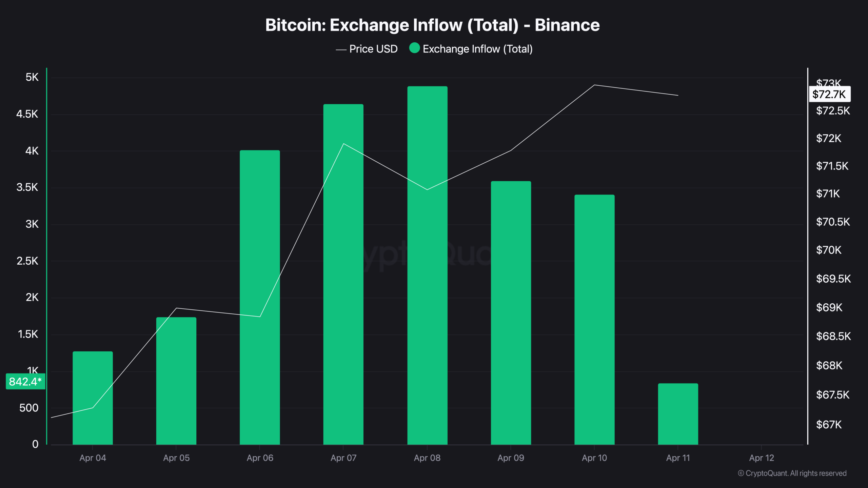The width and height of the screenshot is (868, 488).
Task: Click the $70K label on right axis
Action: [829, 250]
